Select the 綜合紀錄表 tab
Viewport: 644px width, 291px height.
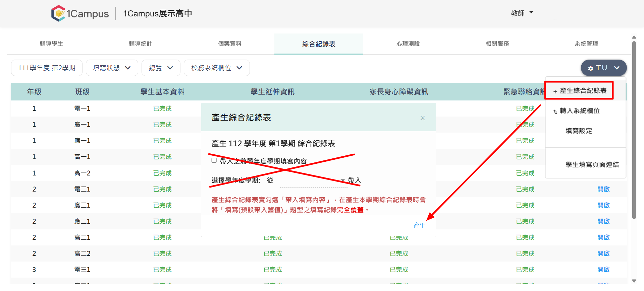click(319, 44)
